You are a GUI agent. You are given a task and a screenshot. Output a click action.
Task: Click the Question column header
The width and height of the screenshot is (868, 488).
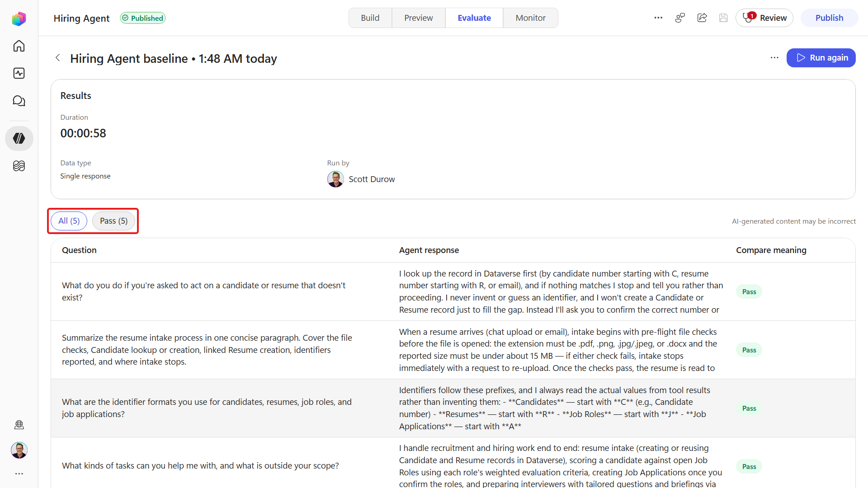click(79, 250)
